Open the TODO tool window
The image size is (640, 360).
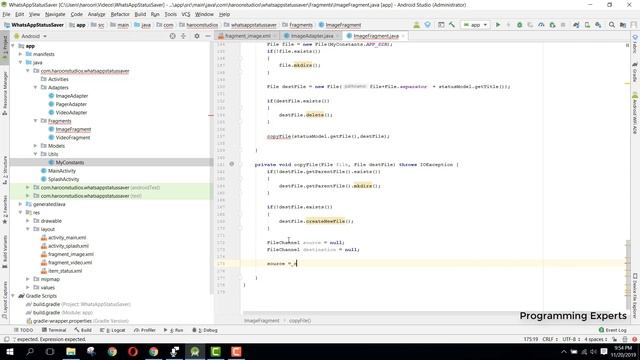pyautogui.click(x=23, y=330)
